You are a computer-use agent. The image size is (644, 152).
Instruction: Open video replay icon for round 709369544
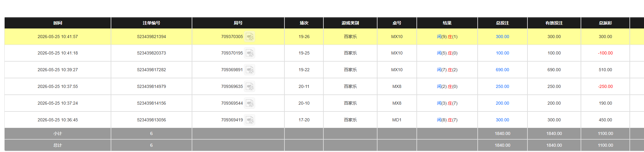pos(249,103)
